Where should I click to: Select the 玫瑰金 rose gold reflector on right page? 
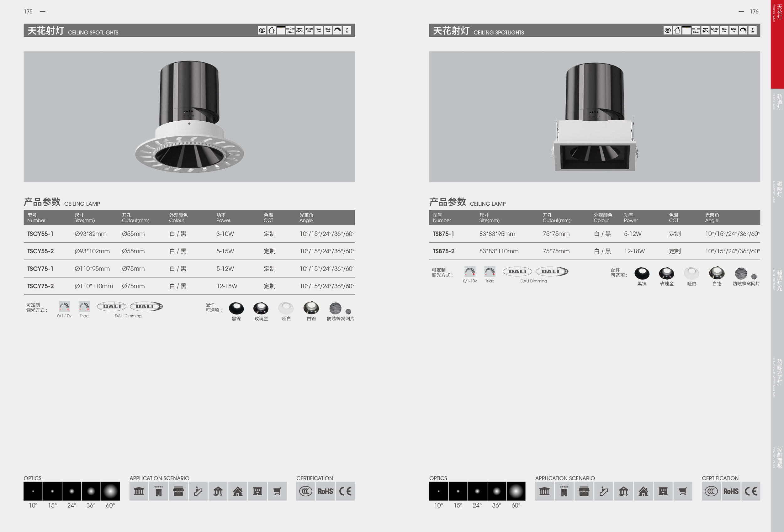666,273
